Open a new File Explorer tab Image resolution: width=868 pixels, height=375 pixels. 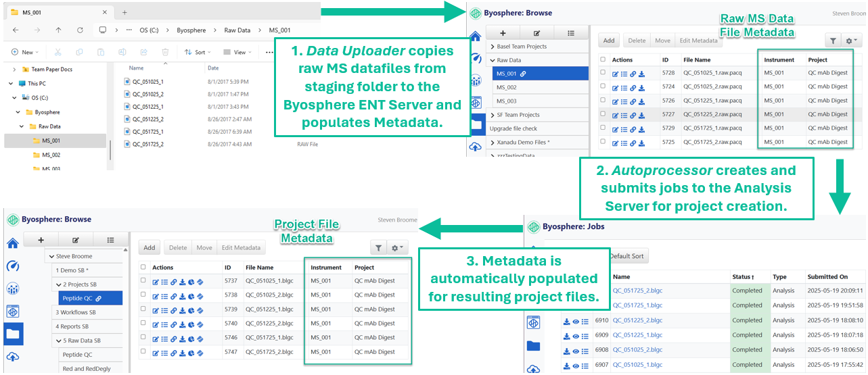(x=124, y=12)
